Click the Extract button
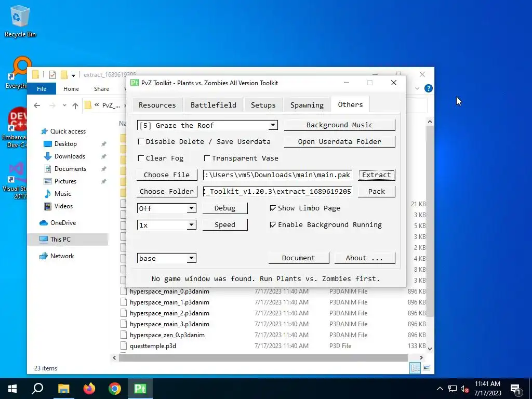The height and width of the screenshot is (399, 532). [x=376, y=175]
